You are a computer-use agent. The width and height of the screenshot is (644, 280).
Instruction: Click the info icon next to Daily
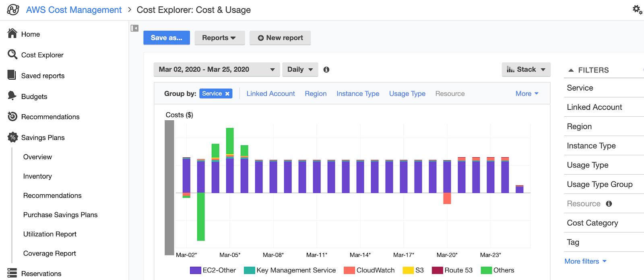coord(326,70)
